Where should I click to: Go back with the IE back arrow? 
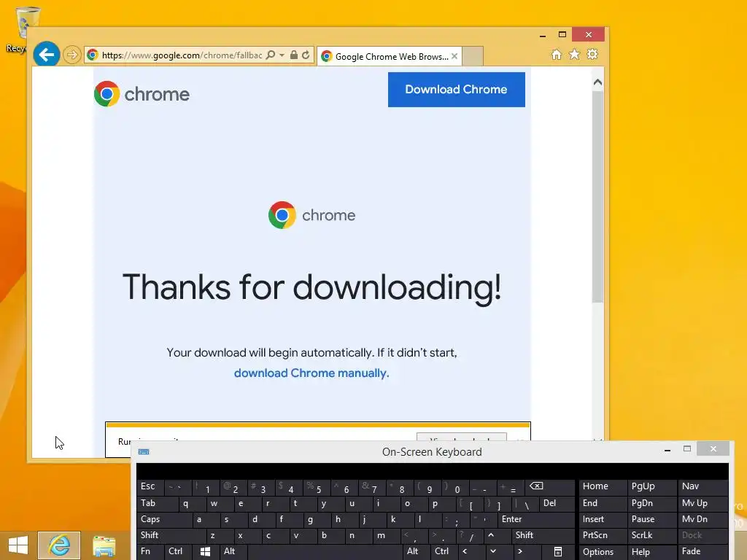point(46,55)
